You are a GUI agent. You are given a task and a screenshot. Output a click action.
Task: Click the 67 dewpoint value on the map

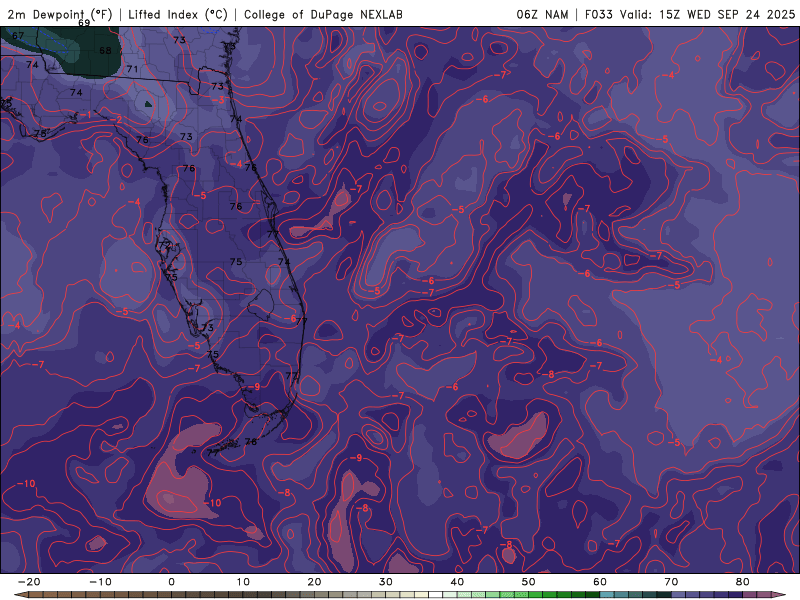[x=18, y=36]
